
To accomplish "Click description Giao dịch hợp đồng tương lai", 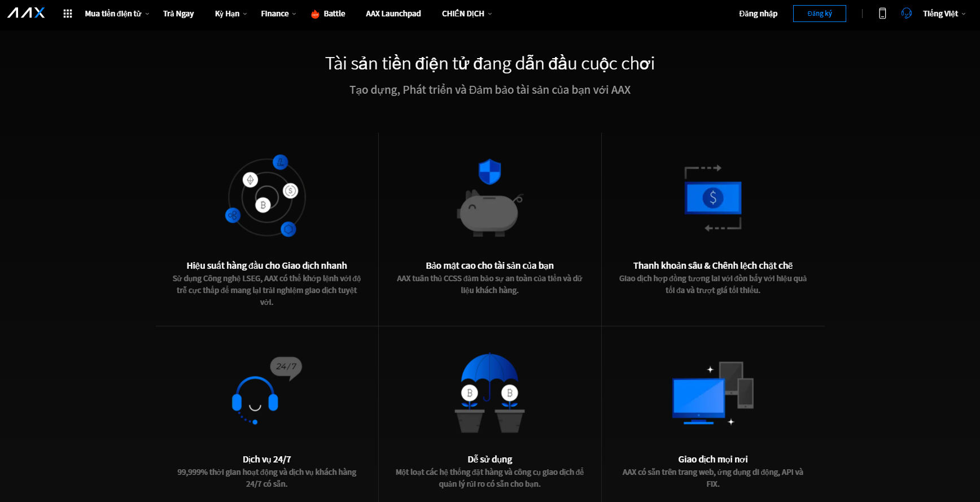I will [x=713, y=284].
